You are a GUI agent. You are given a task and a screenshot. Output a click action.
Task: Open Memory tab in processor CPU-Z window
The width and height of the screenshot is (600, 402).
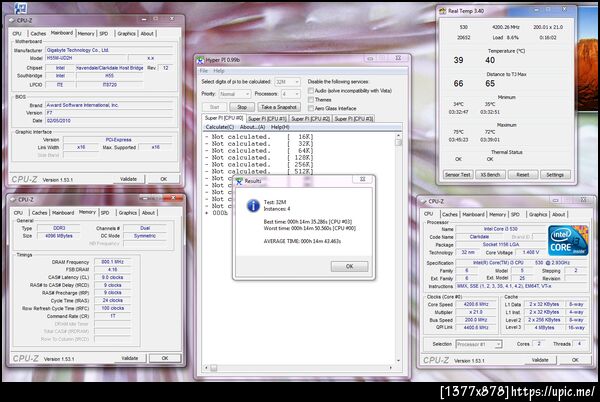[x=497, y=215]
